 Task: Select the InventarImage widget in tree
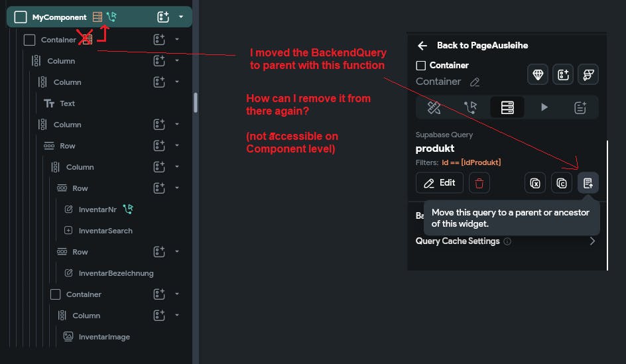104,337
